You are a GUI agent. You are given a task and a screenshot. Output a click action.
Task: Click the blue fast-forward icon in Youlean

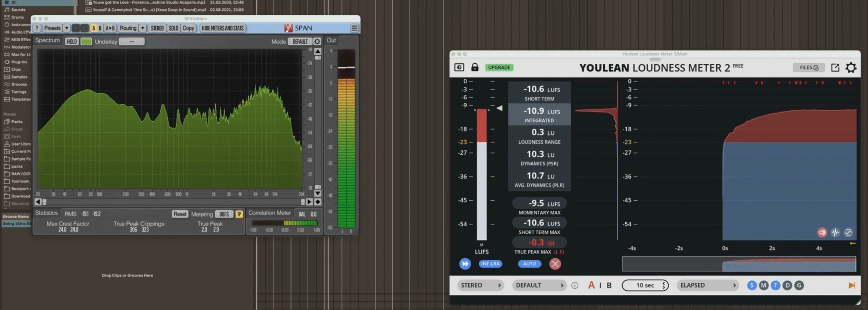pyautogui.click(x=465, y=264)
